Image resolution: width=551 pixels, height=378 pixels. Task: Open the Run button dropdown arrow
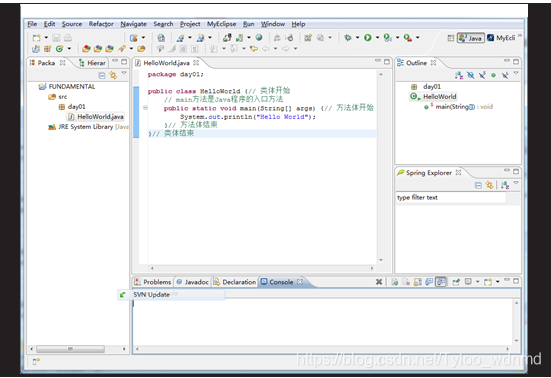click(377, 38)
